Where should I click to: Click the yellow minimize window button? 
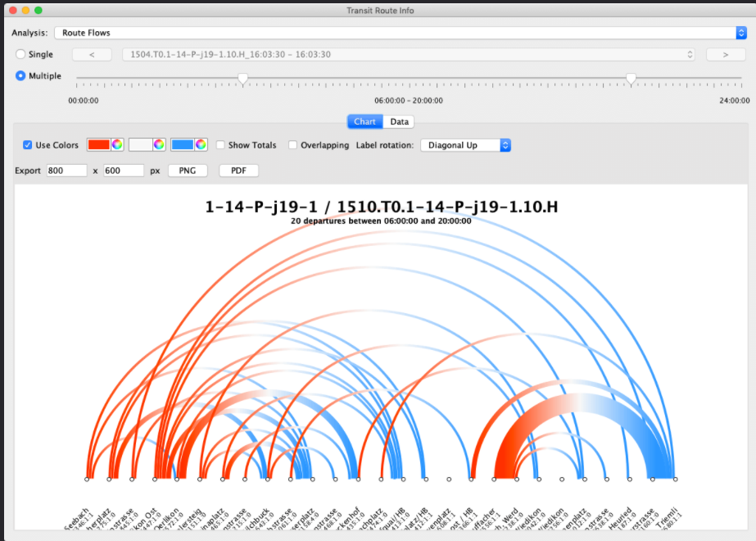pyautogui.click(x=26, y=10)
